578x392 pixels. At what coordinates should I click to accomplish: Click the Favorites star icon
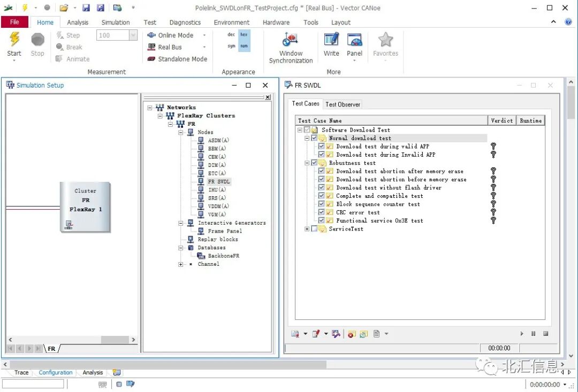[x=385, y=40]
